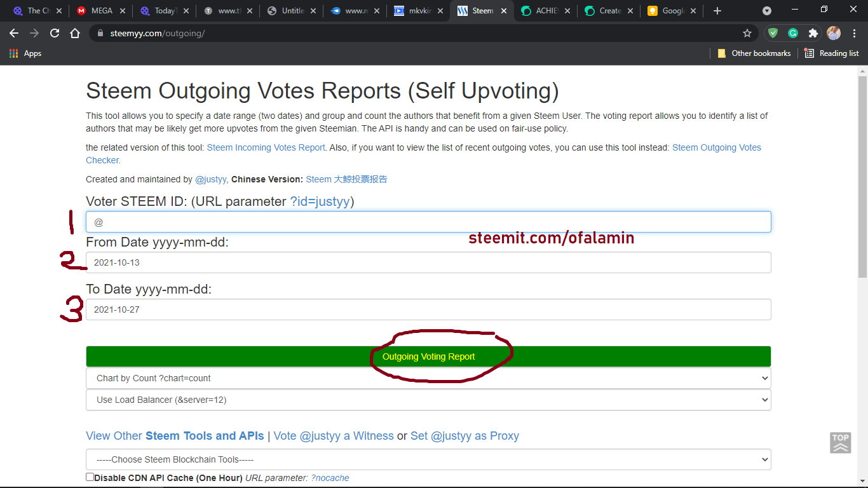Image resolution: width=868 pixels, height=488 pixels.
Task: Open the tab search dropdown
Action: click(767, 11)
